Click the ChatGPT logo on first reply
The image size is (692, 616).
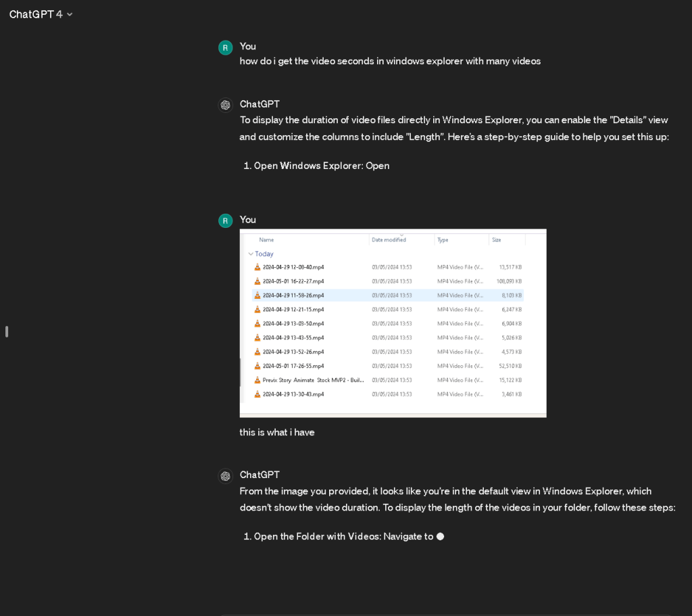point(226,105)
